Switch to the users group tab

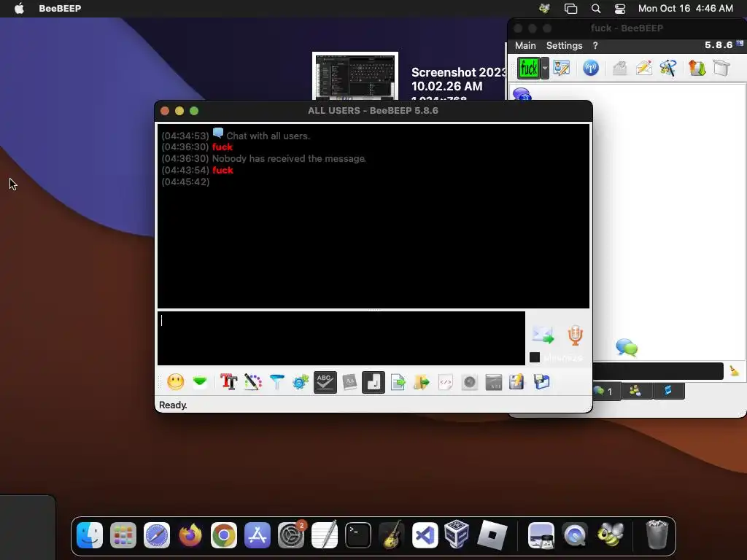tap(635, 391)
